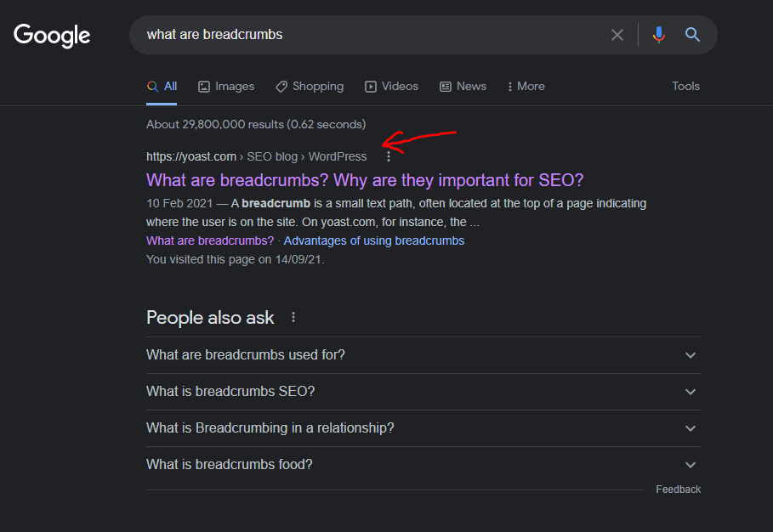Open the yoast.com breadcrumbs SEO article

pos(364,179)
